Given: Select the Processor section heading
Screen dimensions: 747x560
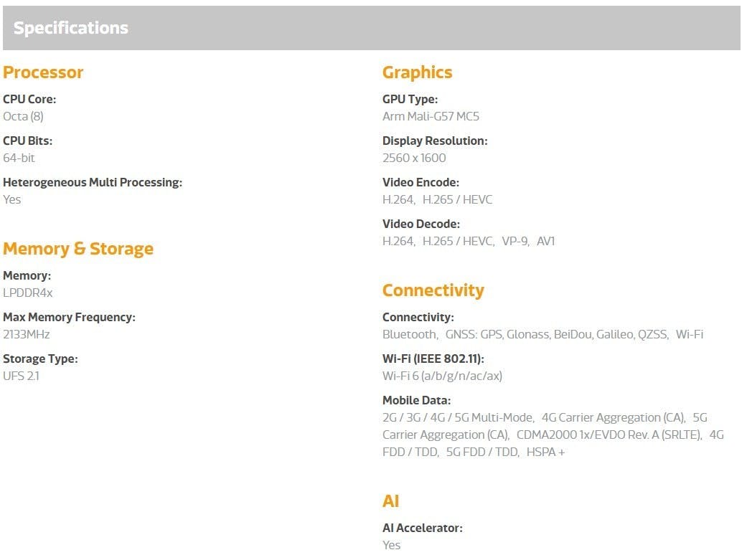Looking at the screenshot, I should coord(43,72).
